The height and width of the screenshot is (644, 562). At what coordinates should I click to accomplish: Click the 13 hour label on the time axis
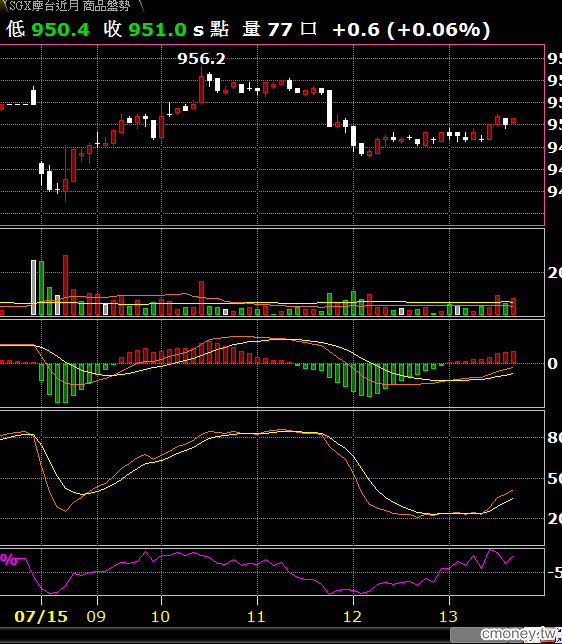[x=449, y=616]
